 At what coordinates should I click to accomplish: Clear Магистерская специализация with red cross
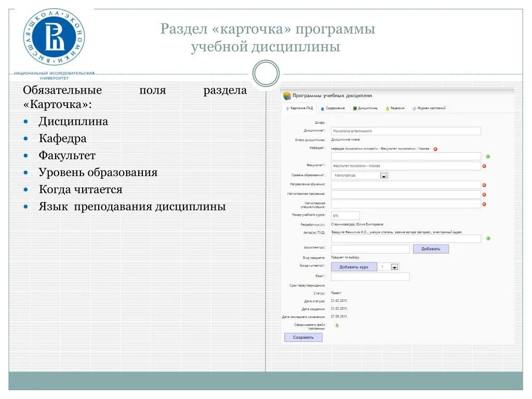click(484, 204)
